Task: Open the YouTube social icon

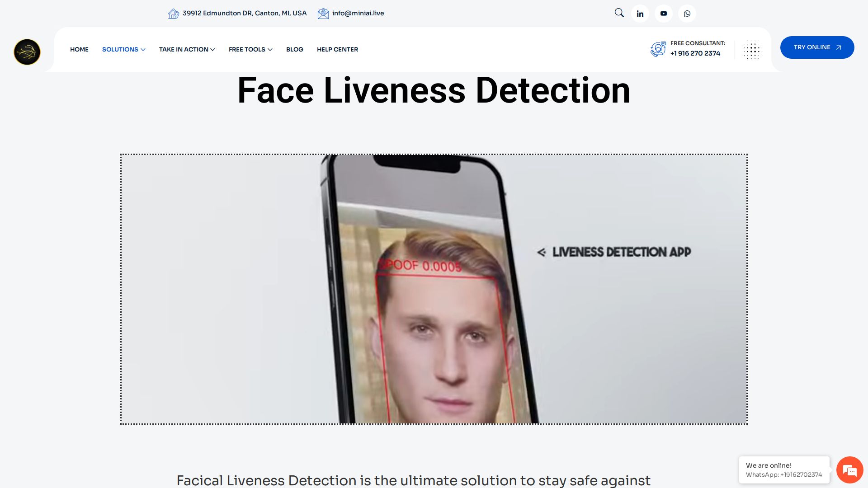Action: pyautogui.click(x=663, y=14)
